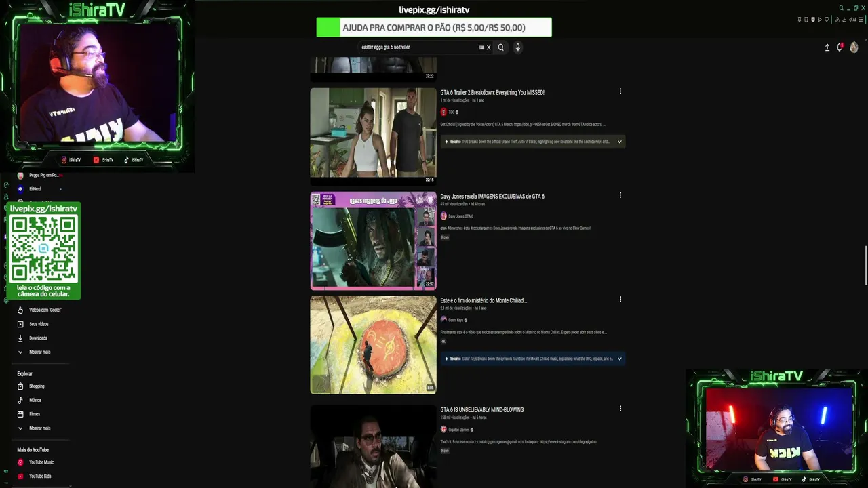Click the search magnifier button in YouTube
Screen dimensions: 868x488
point(500,47)
